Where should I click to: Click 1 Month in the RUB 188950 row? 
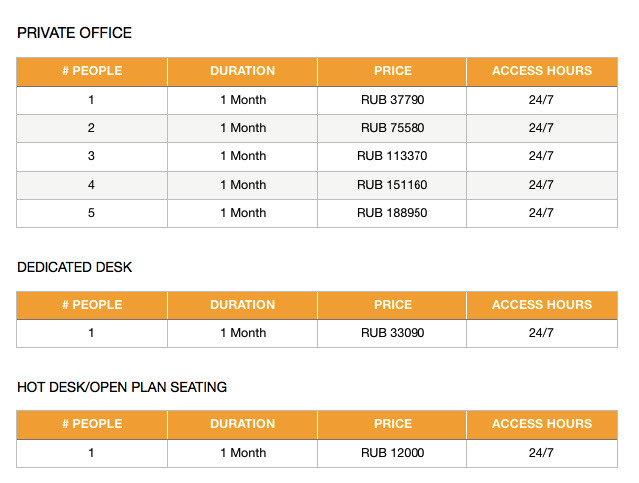coord(243,213)
